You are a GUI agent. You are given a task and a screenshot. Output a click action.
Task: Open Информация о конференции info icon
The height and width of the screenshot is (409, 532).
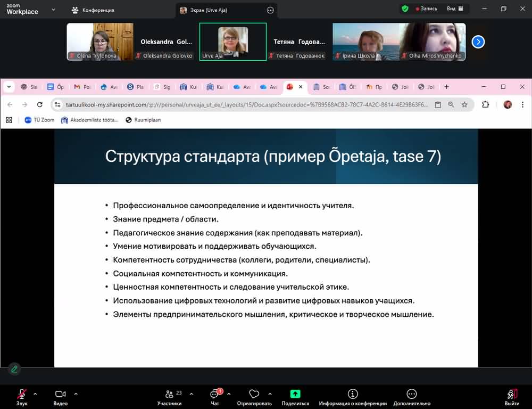(x=352, y=394)
